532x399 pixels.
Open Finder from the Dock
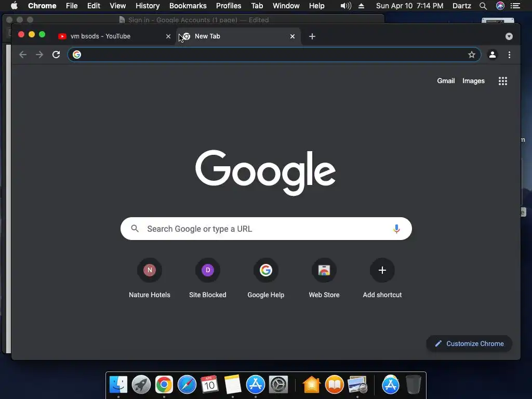click(x=118, y=384)
